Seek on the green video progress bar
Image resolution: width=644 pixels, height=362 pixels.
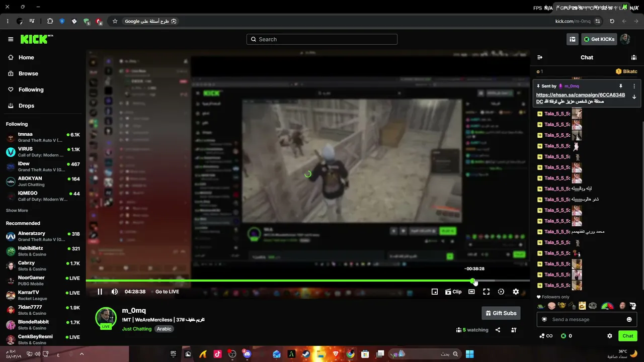point(308,281)
